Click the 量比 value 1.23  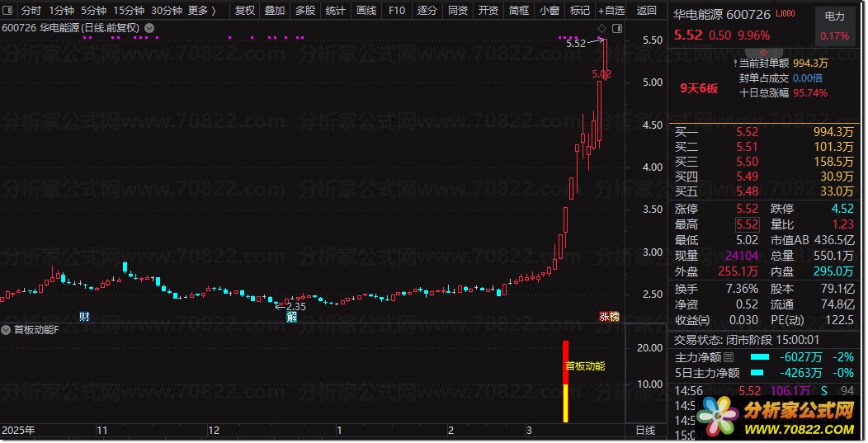coord(843,224)
